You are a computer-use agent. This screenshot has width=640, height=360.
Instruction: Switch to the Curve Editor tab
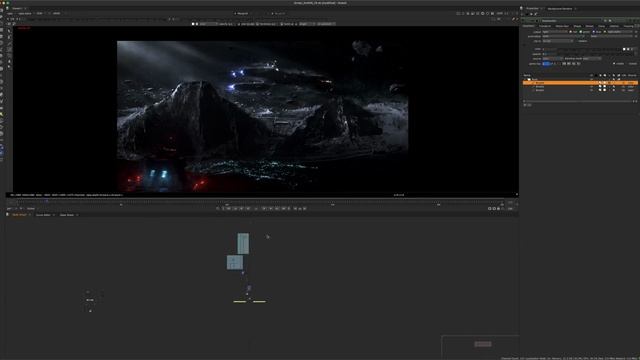43,215
